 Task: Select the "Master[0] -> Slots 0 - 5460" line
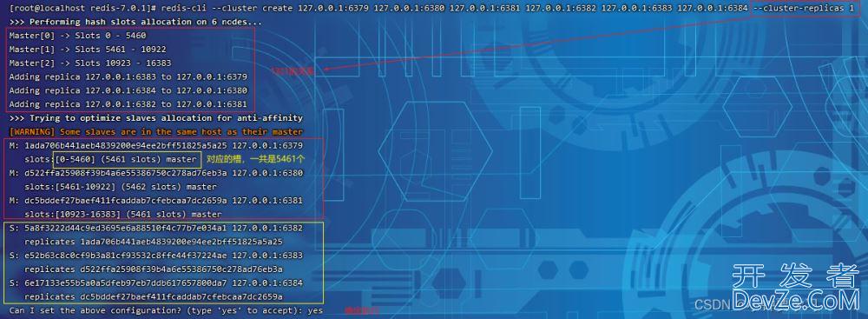click(77, 36)
